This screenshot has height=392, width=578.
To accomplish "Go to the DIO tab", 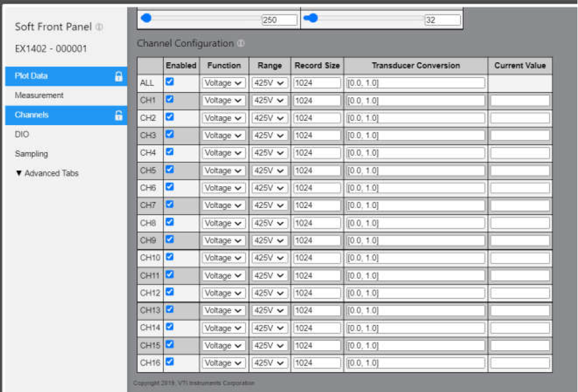I will 22,134.
